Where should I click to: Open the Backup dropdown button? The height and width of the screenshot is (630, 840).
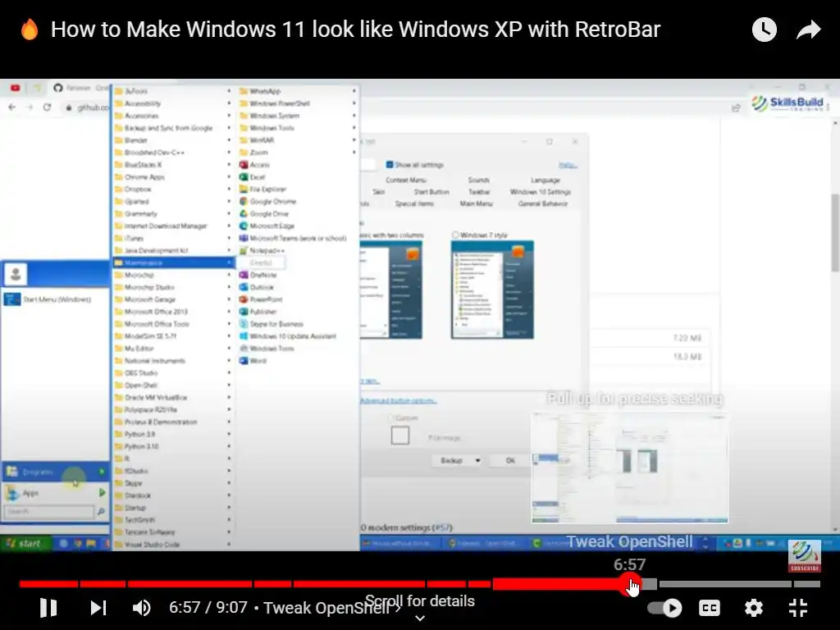(x=457, y=461)
